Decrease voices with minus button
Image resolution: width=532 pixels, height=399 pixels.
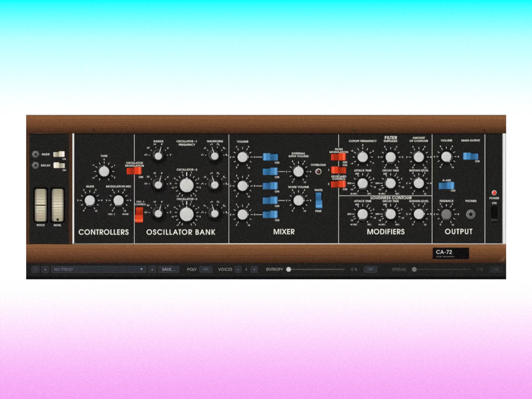point(238,269)
